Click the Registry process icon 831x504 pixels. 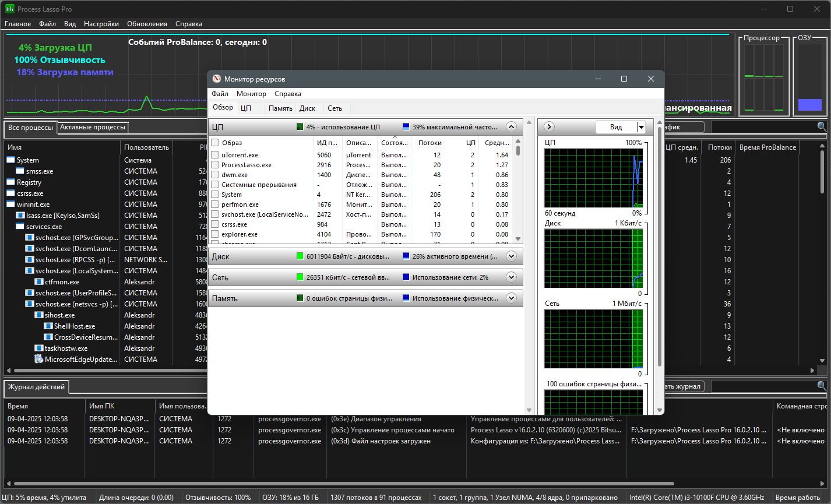[x=10, y=182]
